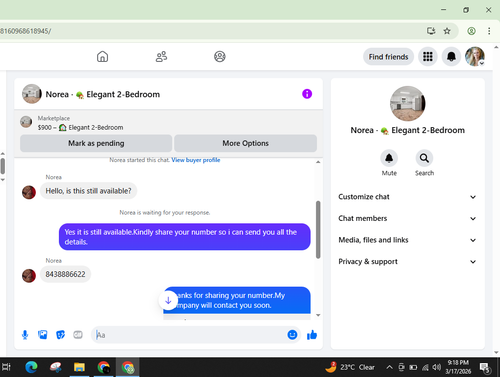This screenshot has height=377, width=500.
Task: Click the weather 23°C Clear widget
Action: pos(350,367)
